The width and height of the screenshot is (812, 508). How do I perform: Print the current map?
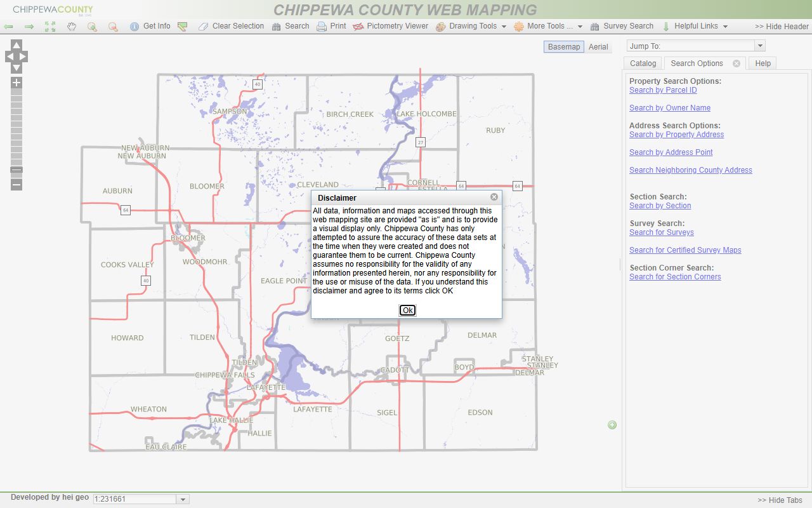point(331,26)
